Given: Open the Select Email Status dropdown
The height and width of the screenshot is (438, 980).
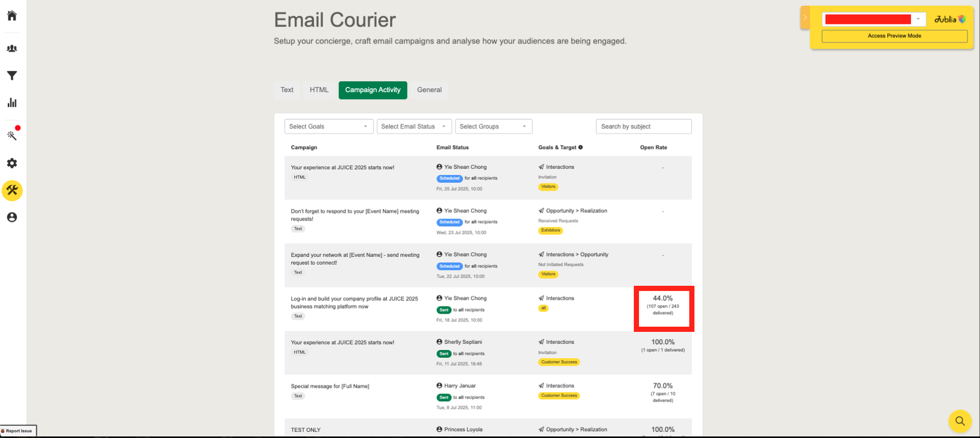Looking at the screenshot, I should [x=414, y=126].
